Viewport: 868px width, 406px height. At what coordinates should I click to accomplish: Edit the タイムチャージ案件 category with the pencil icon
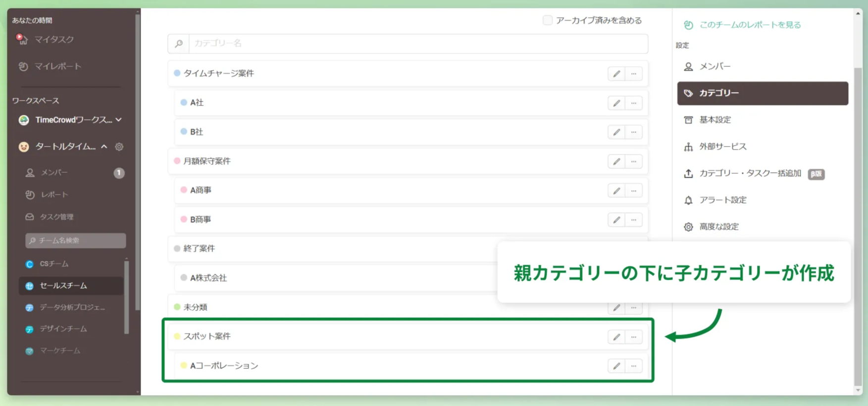click(x=616, y=73)
